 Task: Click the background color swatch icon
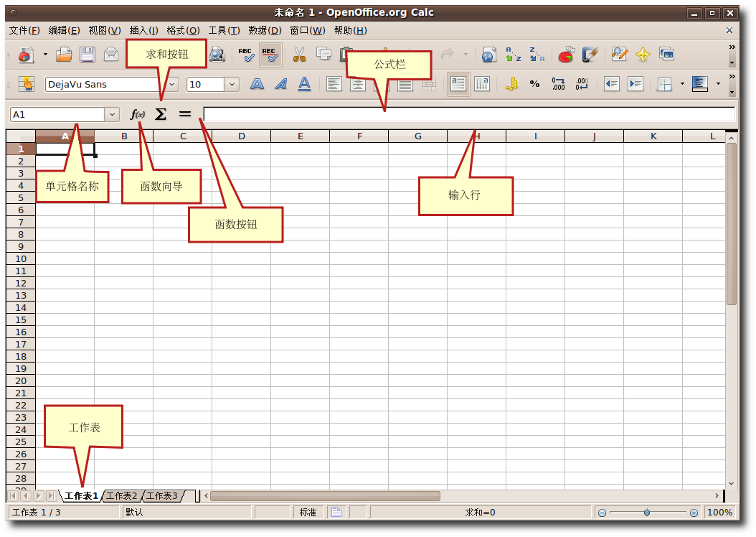tap(700, 85)
